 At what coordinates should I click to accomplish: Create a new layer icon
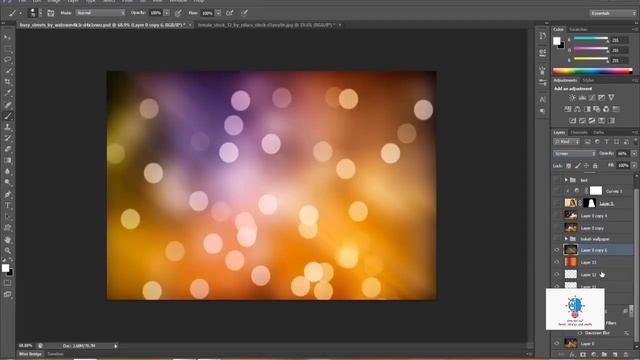tap(615, 355)
